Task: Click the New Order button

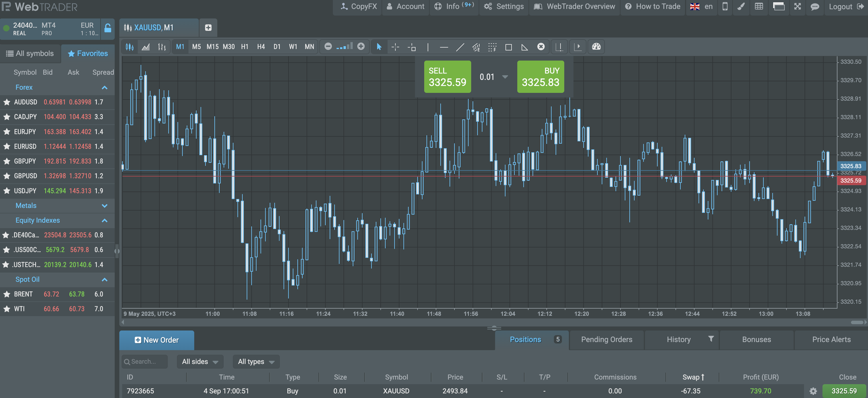Action: tap(157, 340)
